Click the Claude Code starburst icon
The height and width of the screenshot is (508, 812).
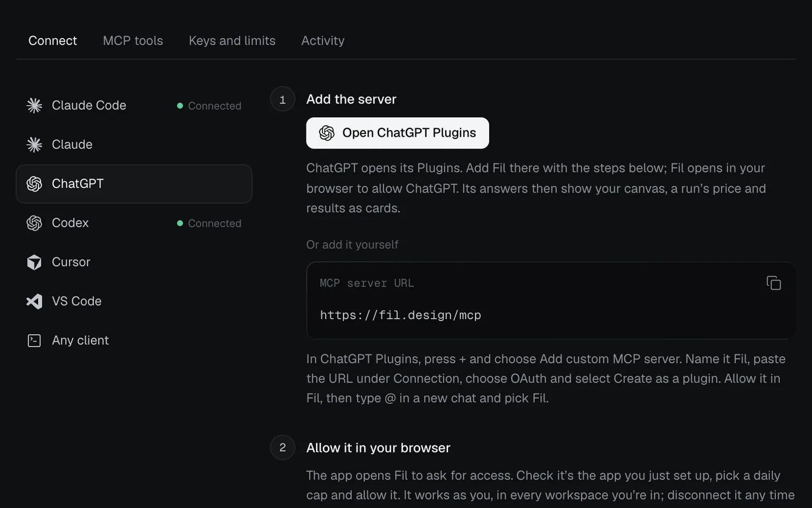coord(34,105)
